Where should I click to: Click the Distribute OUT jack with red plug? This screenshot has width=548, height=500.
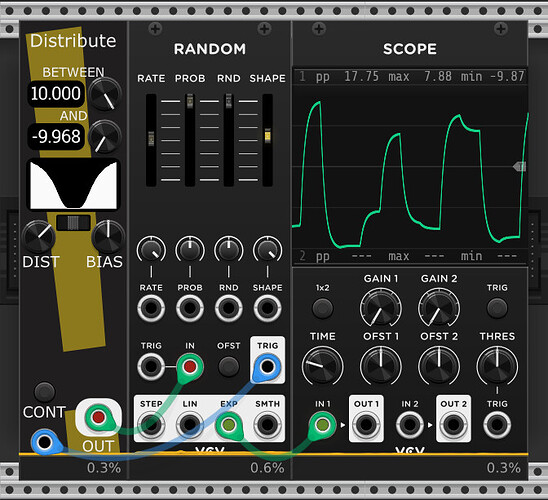pyautogui.click(x=98, y=416)
